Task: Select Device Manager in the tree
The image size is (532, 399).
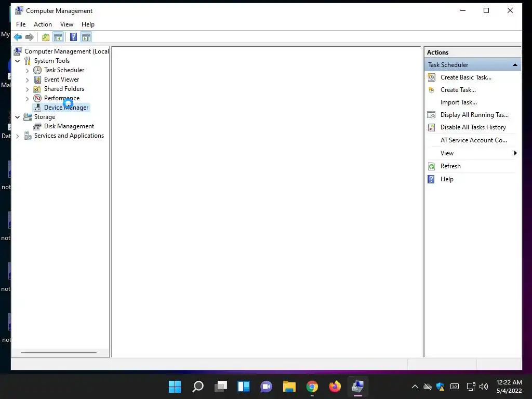Action: 66,108
